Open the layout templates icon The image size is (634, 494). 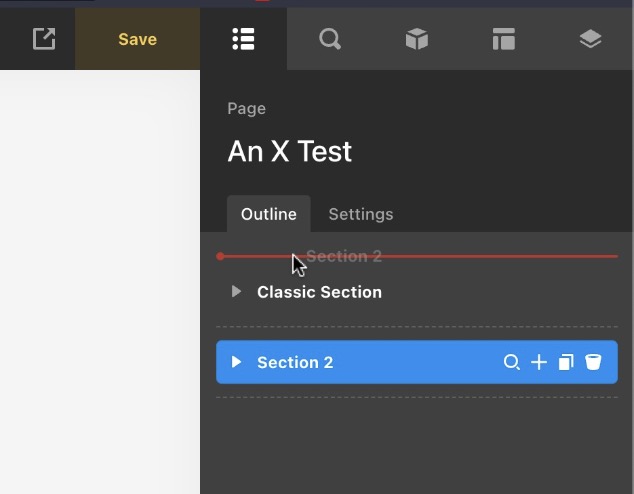[504, 39]
